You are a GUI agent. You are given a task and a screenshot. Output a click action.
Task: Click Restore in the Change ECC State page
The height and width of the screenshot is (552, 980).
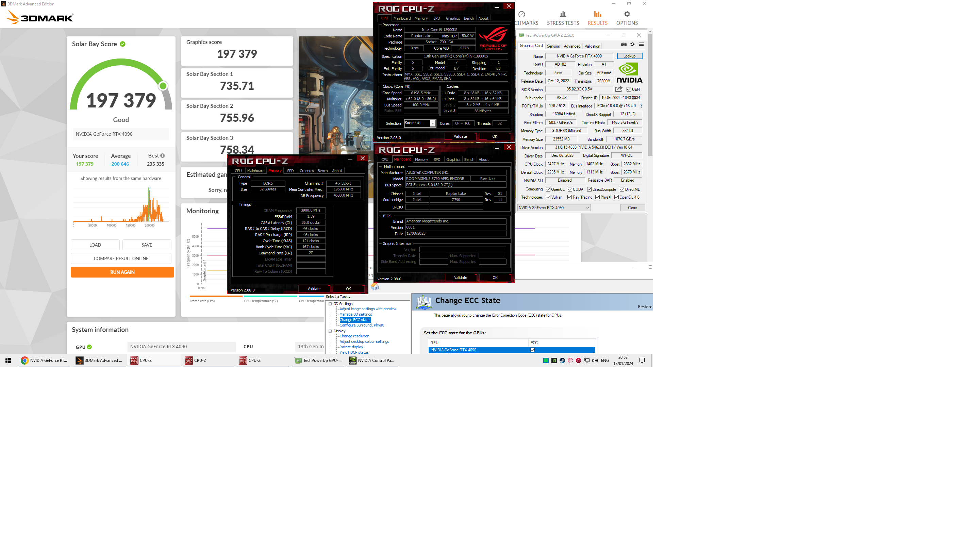[645, 307]
